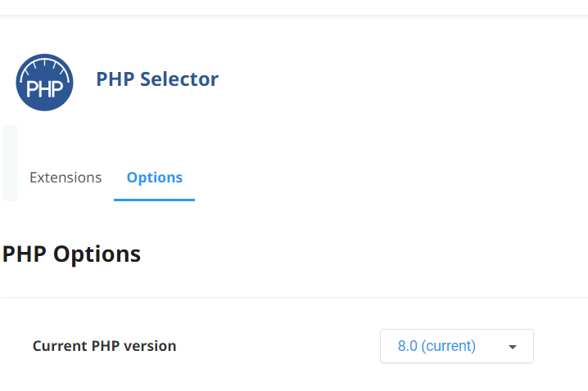Click the word Selector in the title
Viewport: 588px width, 391px height.
click(179, 79)
